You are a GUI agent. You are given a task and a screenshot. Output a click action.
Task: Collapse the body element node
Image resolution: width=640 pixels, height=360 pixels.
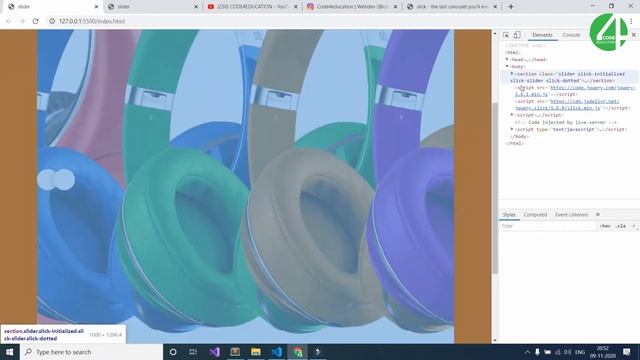pos(507,67)
